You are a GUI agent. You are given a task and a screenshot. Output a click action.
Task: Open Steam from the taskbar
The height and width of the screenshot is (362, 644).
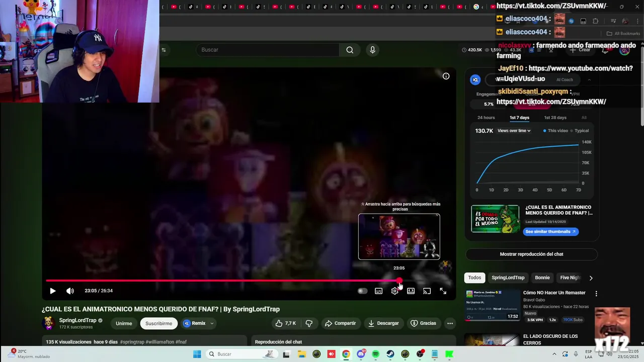click(x=390, y=354)
